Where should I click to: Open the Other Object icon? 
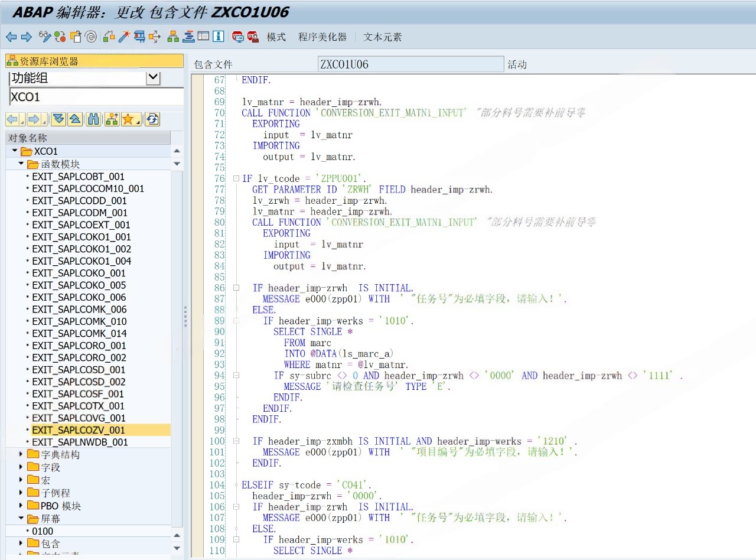[76, 37]
